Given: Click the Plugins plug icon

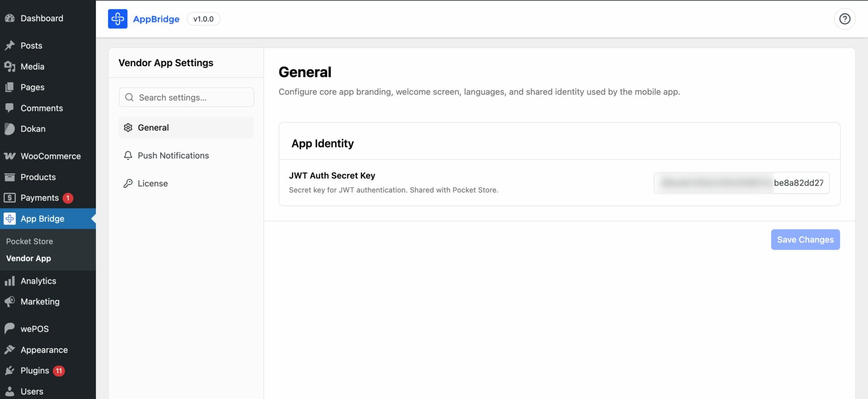Looking at the screenshot, I should [10, 370].
